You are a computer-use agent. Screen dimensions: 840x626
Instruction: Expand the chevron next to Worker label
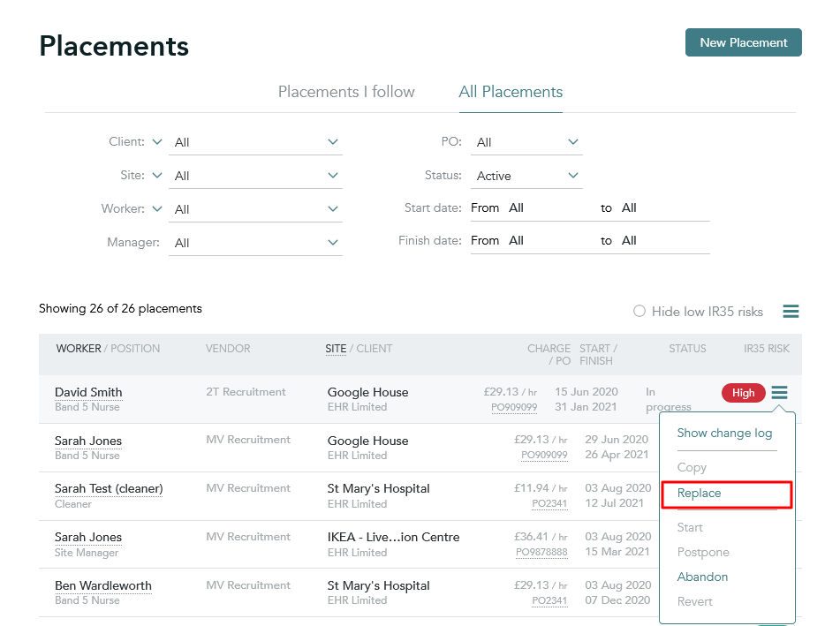tap(157, 208)
